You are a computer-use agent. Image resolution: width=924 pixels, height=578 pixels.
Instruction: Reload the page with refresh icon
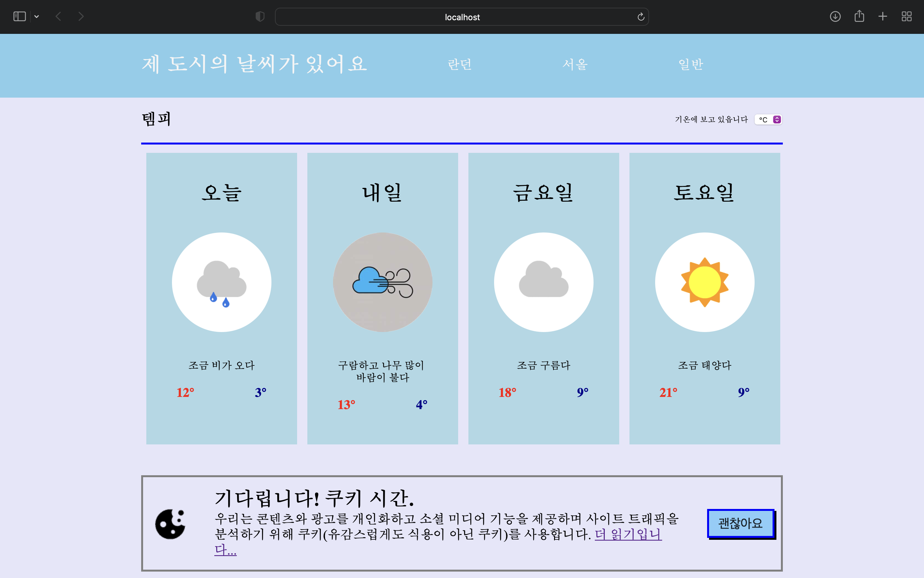click(641, 17)
